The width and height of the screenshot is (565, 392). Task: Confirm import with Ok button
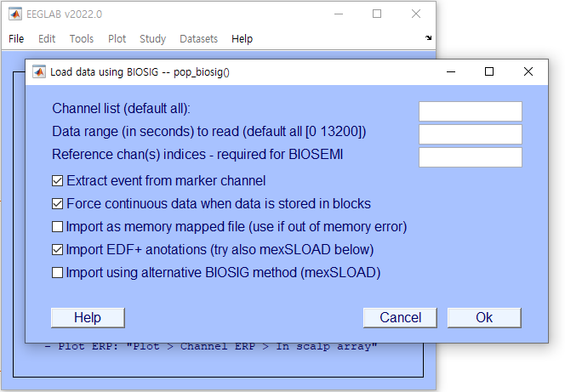pyautogui.click(x=484, y=317)
